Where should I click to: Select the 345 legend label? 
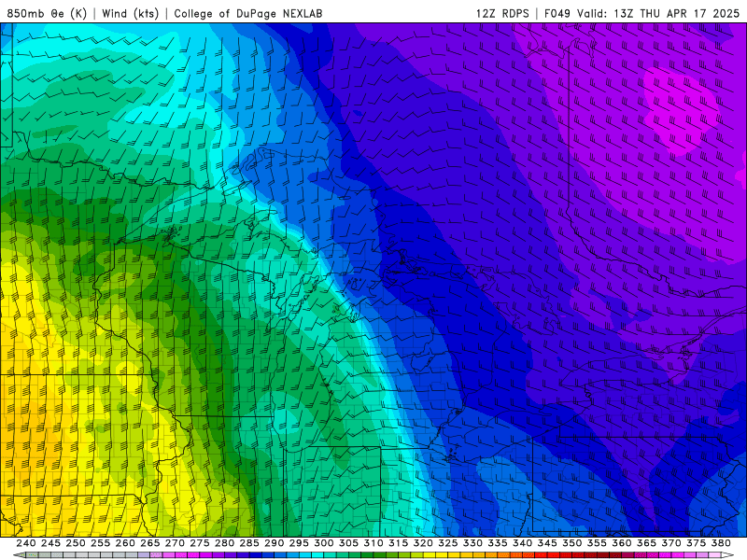tap(547, 543)
